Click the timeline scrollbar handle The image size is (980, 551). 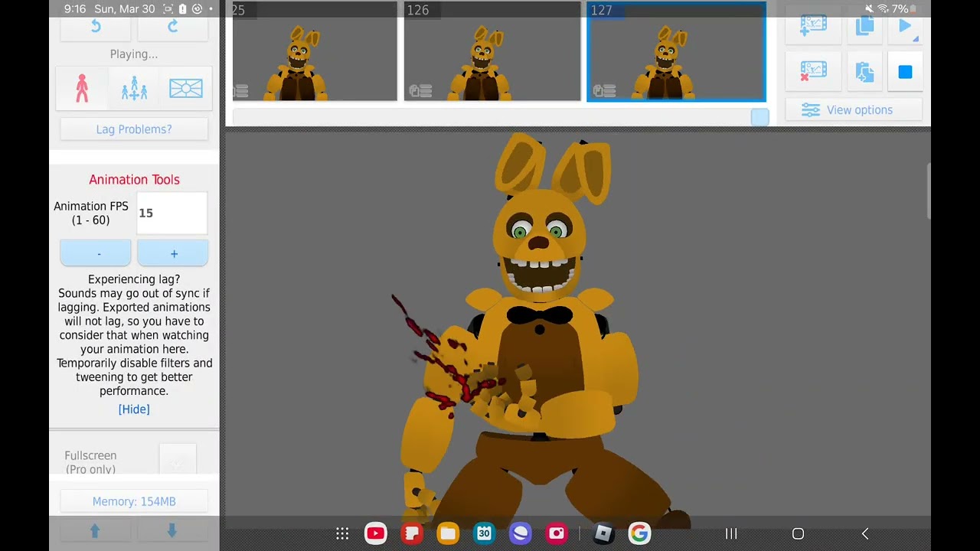[759, 117]
